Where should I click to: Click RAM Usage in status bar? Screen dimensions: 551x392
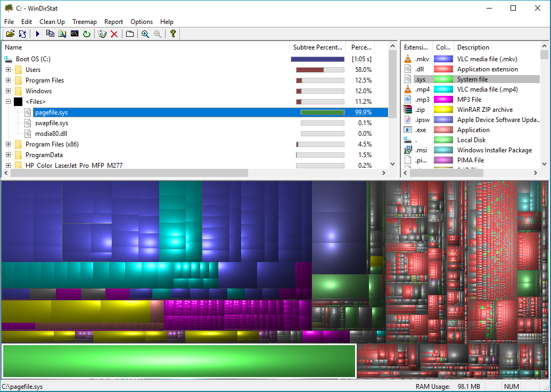[x=448, y=386]
